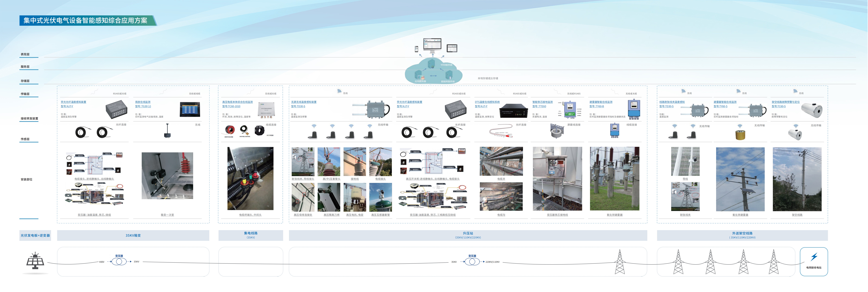The width and height of the screenshot is (868, 292).
Task: Open the 无源无线温度感知装置 link
Action: 304,102
